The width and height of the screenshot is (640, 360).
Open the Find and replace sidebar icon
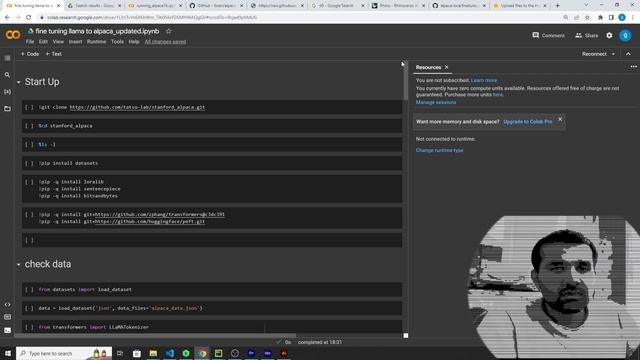tap(7, 75)
